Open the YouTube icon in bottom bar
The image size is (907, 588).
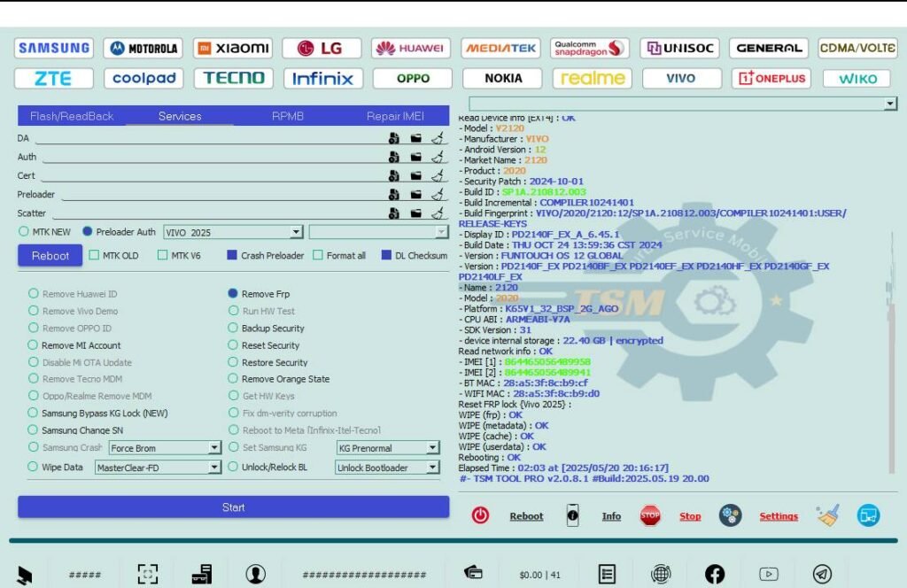click(768, 574)
